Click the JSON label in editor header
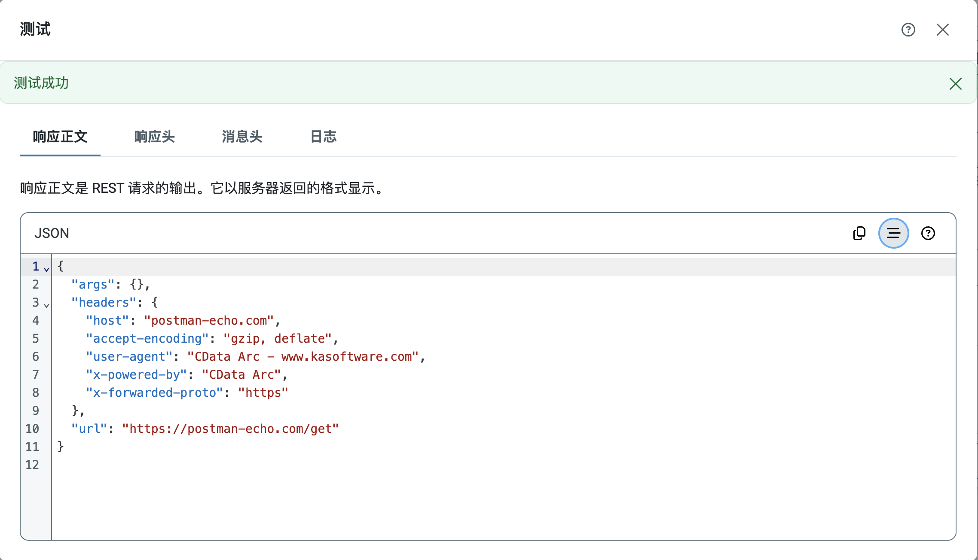978x560 pixels. pyautogui.click(x=52, y=233)
